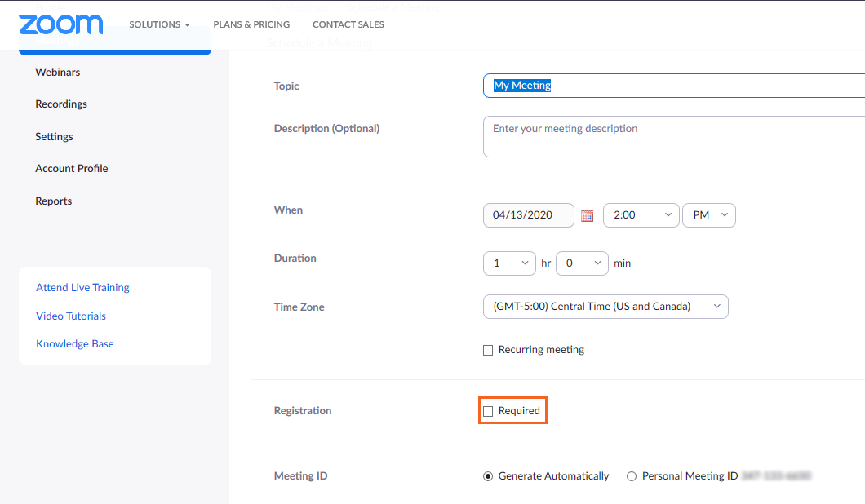Check the Required registration checkbox
Image resolution: width=865 pixels, height=504 pixels.
[488, 410]
